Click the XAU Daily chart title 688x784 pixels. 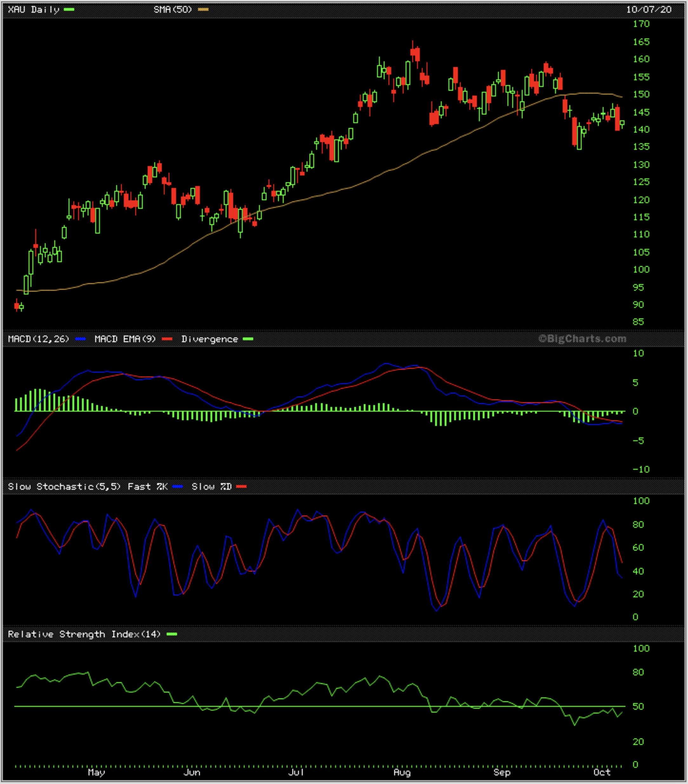[34, 10]
